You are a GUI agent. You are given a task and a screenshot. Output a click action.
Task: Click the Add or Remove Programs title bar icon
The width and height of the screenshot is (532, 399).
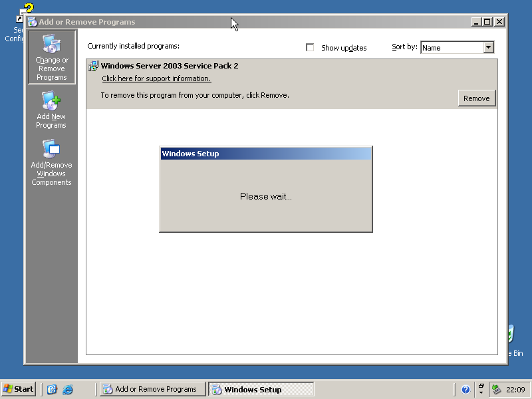(32, 22)
